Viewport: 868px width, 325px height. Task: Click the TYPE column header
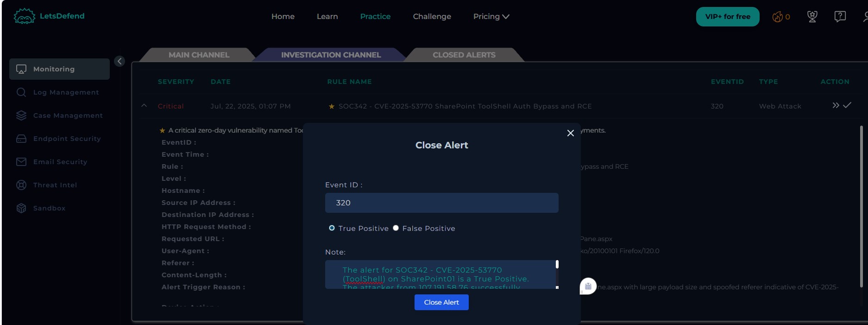768,82
